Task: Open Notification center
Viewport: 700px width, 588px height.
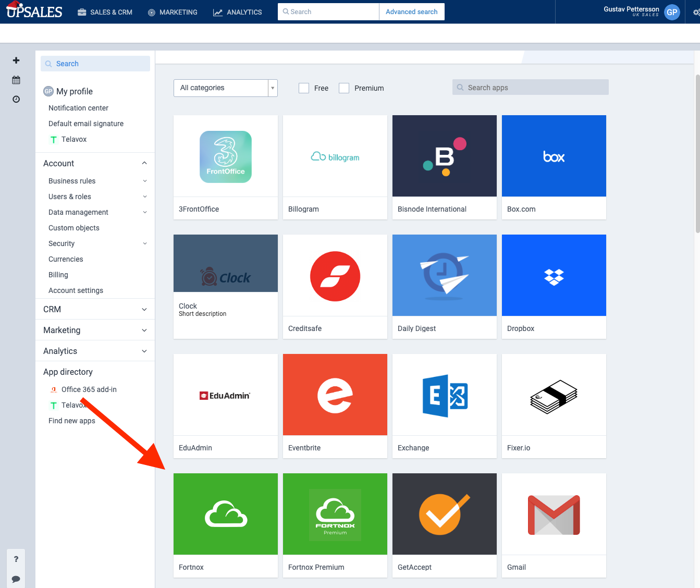Action: tap(78, 108)
